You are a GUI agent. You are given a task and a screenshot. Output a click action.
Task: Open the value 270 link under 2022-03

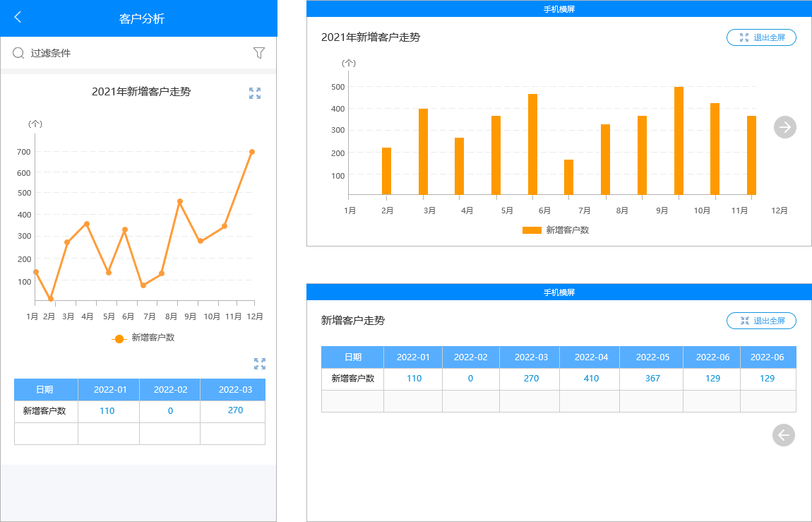(x=232, y=410)
